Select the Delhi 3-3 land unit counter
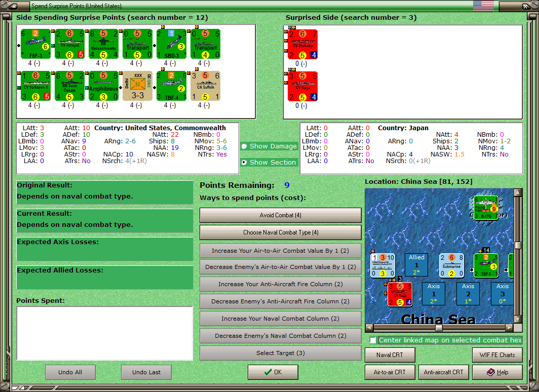539x392 pixels. pyautogui.click(x=137, y=86)
